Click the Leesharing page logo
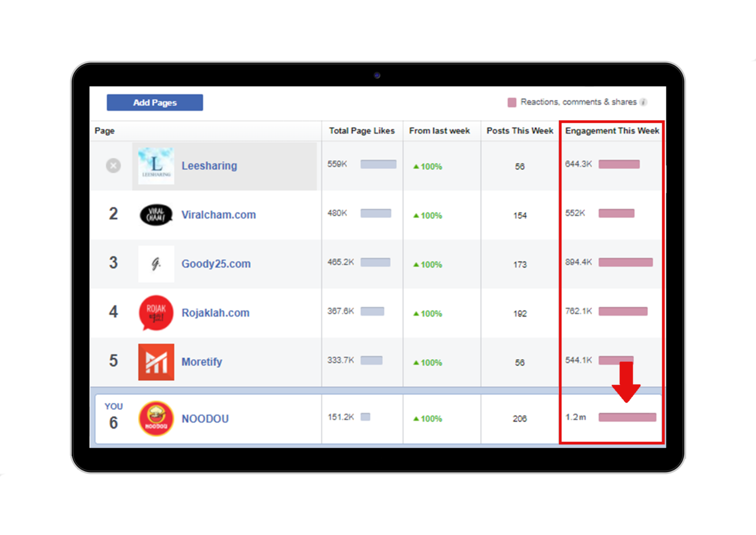This screenshot has height=535, width=756. [x=156, y=166]
